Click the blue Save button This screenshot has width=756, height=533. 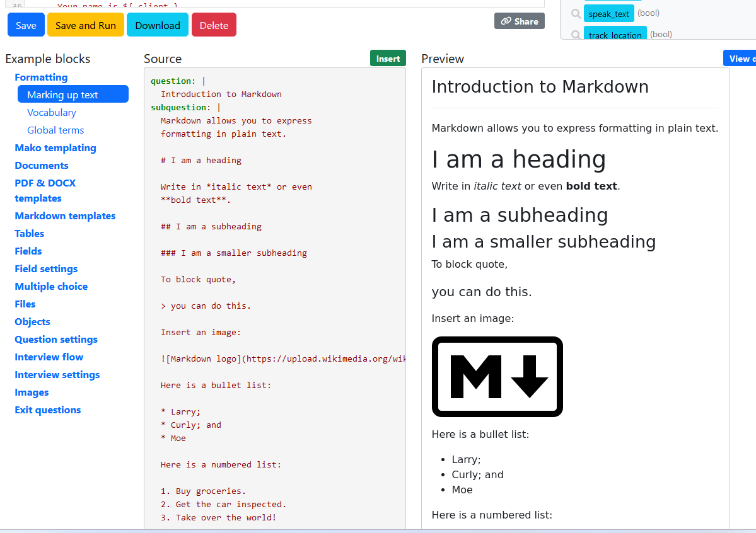click(26, 25)
